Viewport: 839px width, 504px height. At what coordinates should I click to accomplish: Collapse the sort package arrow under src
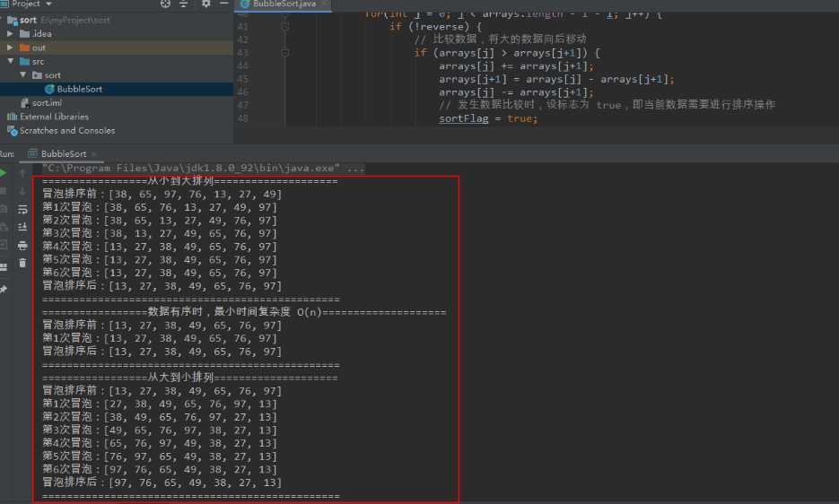(x=22, y=75)
